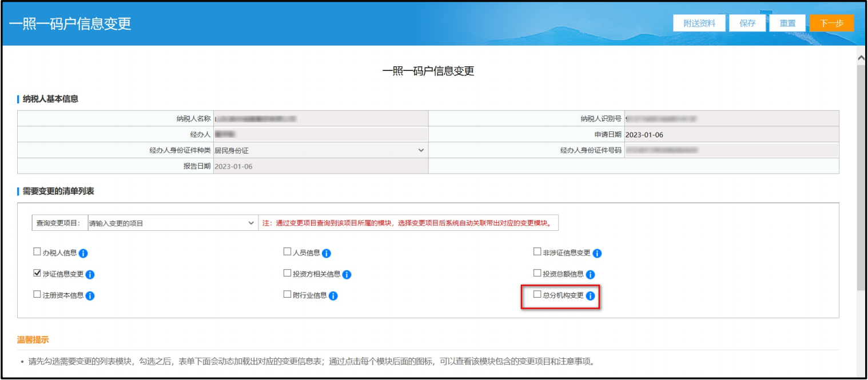Check the 人员信息 checkbox
The image size is (868, 380).
pos(287,252)
